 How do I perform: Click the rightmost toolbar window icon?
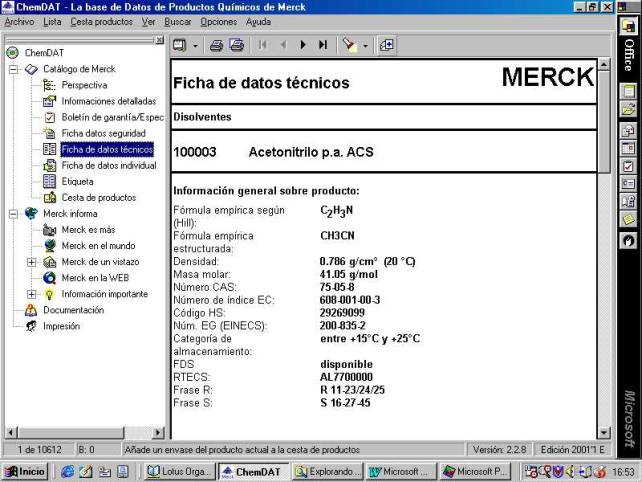tap(386, 45)
